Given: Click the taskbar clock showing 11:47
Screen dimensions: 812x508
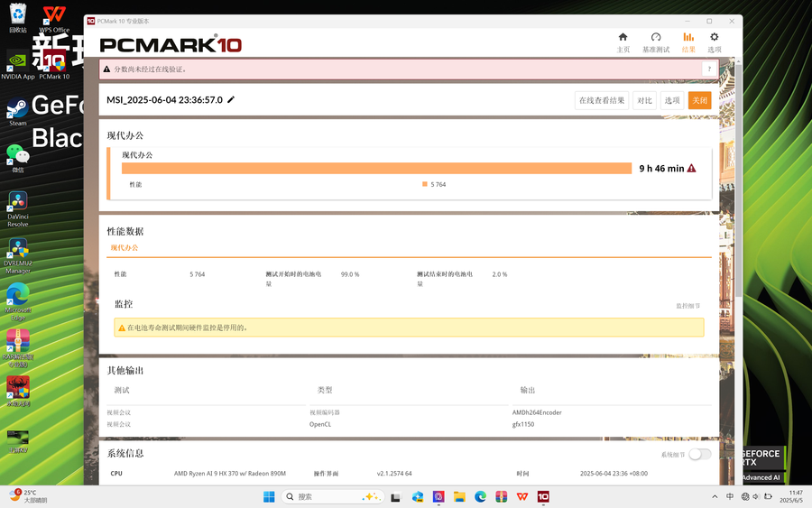Looking at the screenshot, I should point(791,496).
